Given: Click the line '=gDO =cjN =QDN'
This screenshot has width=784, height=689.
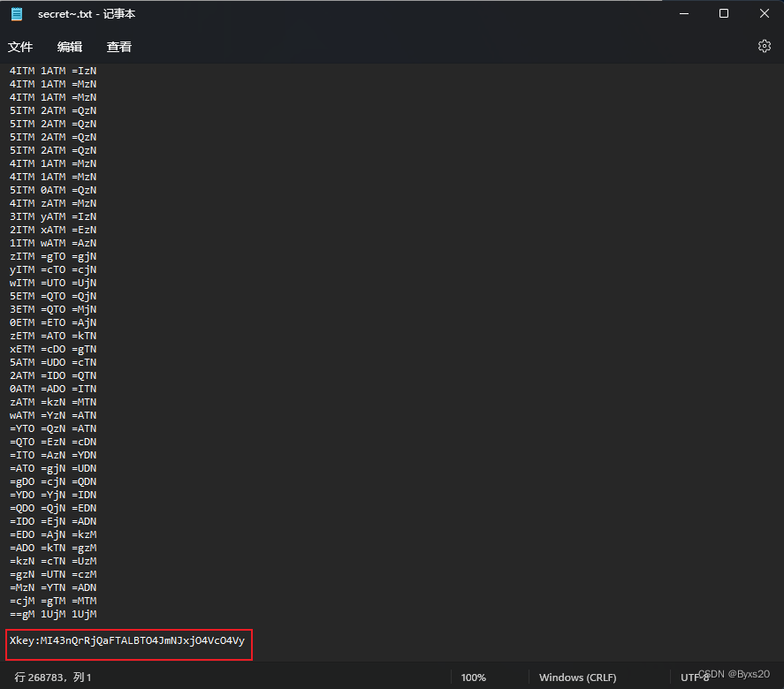Looking at the screenshot, I should click(53, 481).
